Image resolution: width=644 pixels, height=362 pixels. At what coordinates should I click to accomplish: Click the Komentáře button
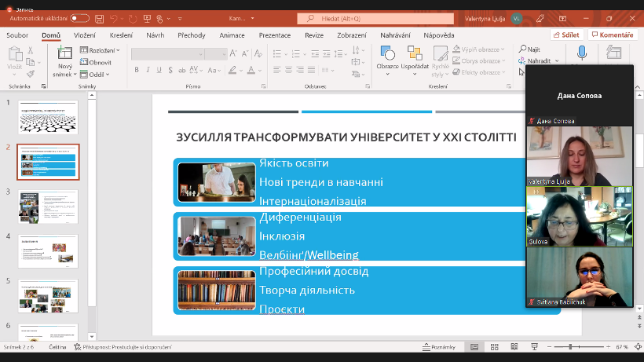612,35
